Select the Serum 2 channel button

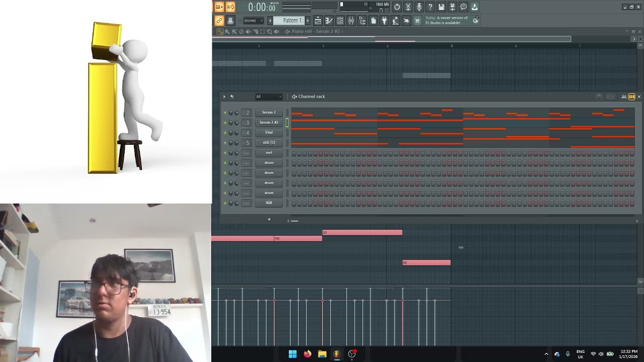point(269,113)
